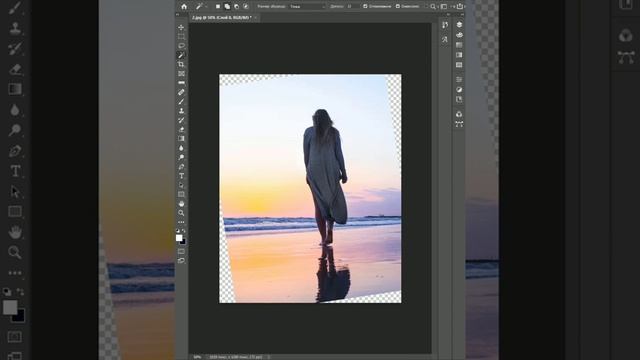Click the beach photo on the canvas

(x=310, y=189)
